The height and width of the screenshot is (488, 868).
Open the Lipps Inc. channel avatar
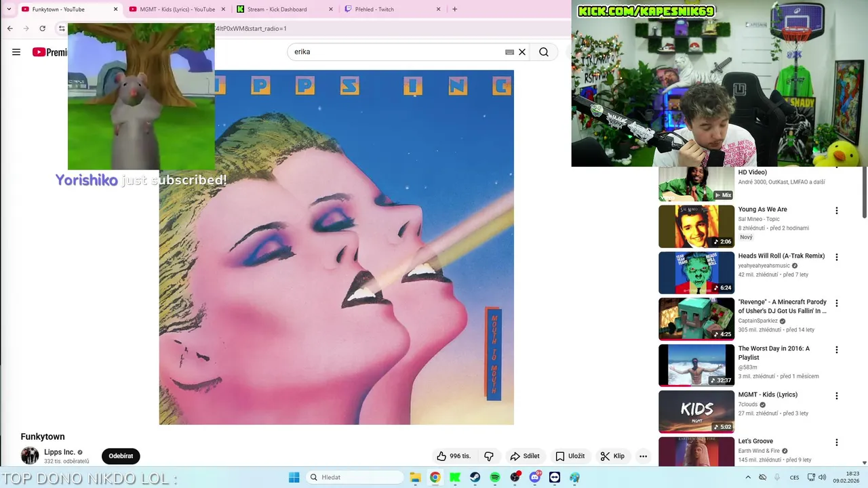click(30, 455)
